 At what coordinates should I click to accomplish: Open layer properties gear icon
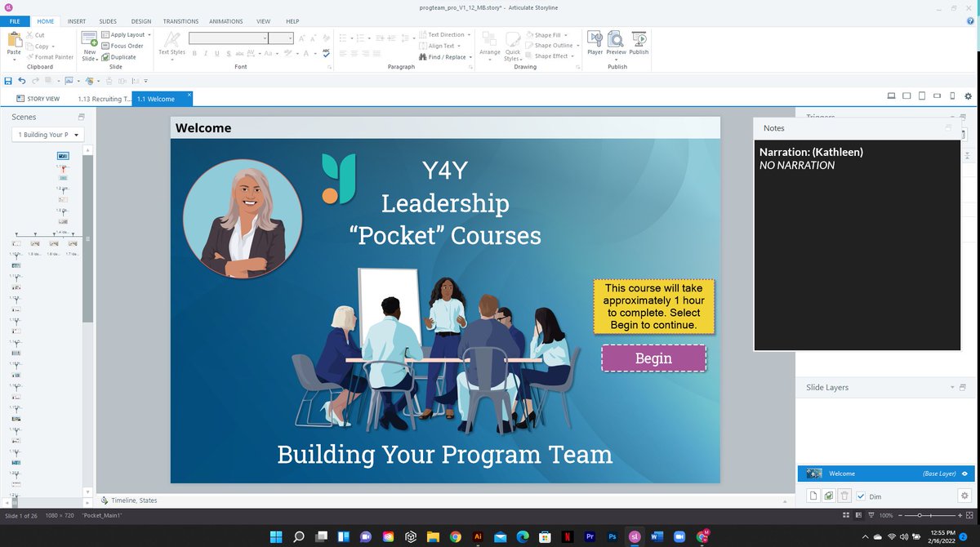pos(964,496)
